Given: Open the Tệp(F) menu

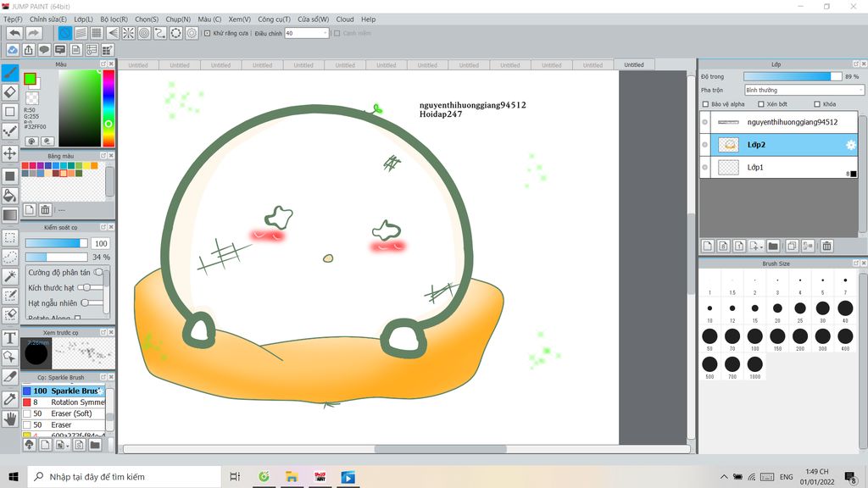Looking at the screenshot, I should [14, 19].
